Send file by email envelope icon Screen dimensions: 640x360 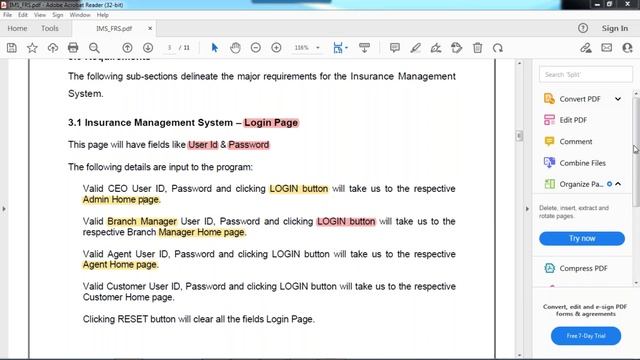pos(607,48)
